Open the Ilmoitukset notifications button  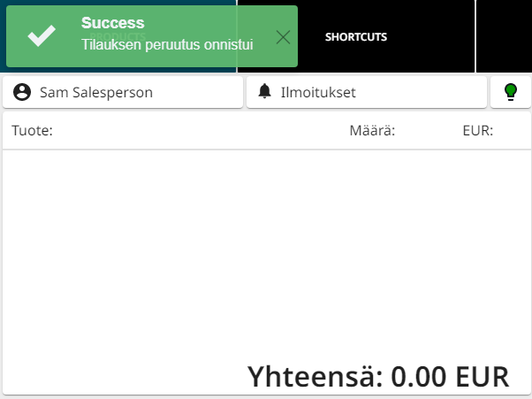tap(367, 92)
